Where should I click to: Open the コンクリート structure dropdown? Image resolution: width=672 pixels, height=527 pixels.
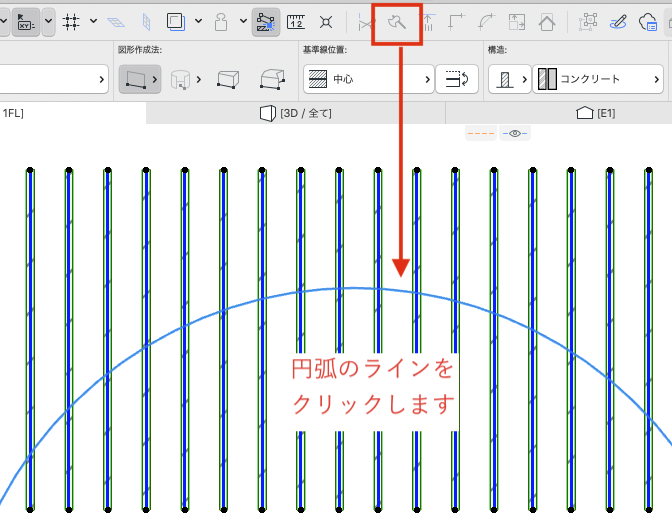(598, 79)
